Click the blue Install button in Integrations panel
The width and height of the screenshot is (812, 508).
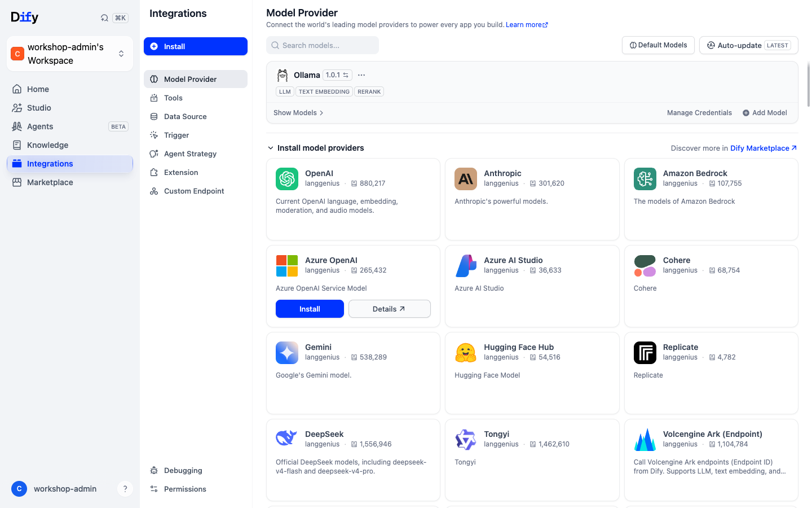click(196, 46)
